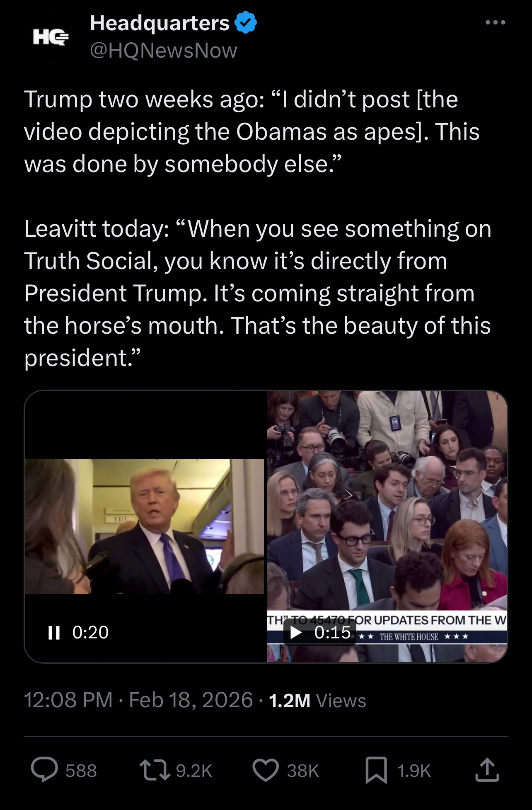
Task: Open the Feb 18, 2026 timestamp
Action: [191, 701]
